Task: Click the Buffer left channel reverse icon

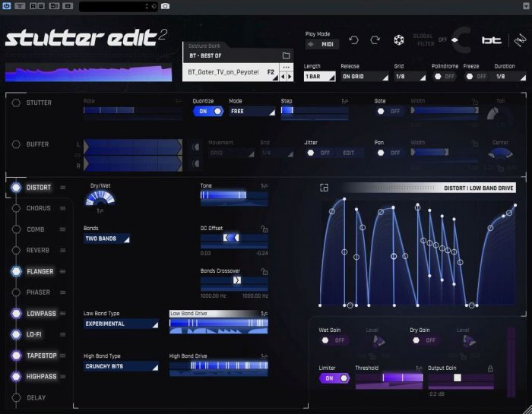Action: (195, 147)
